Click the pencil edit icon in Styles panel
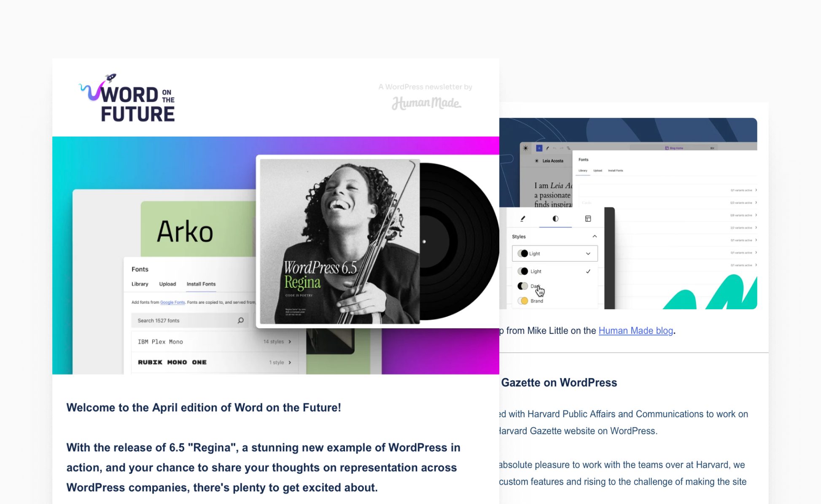 [523, 219]
